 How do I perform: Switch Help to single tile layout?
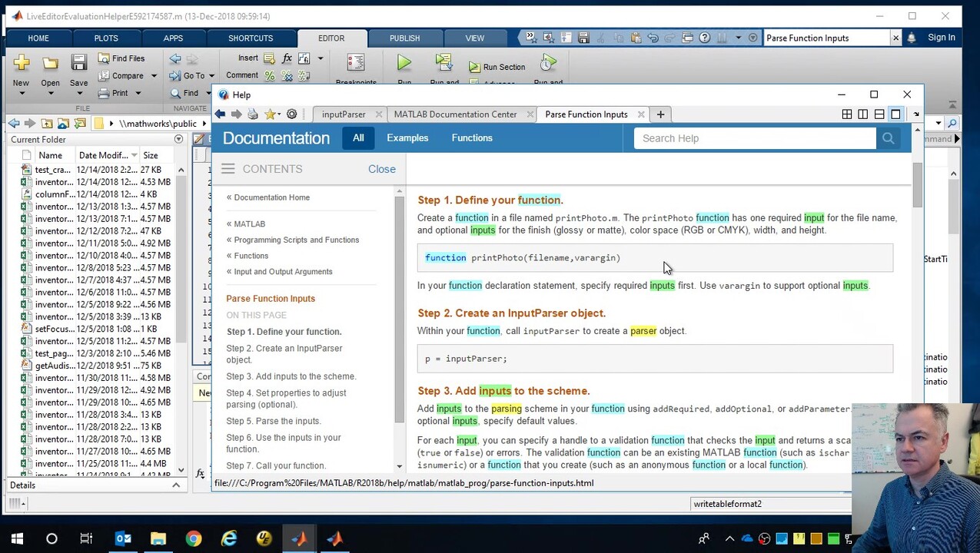(x=895, y=114)
